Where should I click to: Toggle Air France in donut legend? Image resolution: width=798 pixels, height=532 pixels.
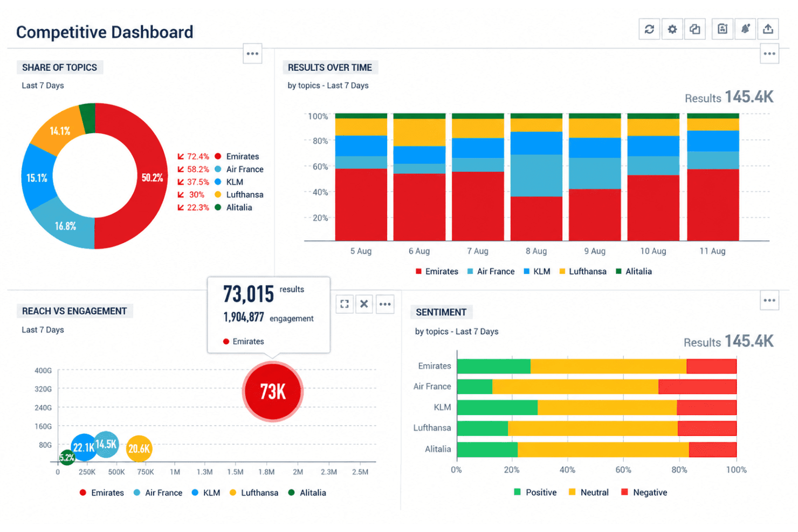[x=239, y=169]
